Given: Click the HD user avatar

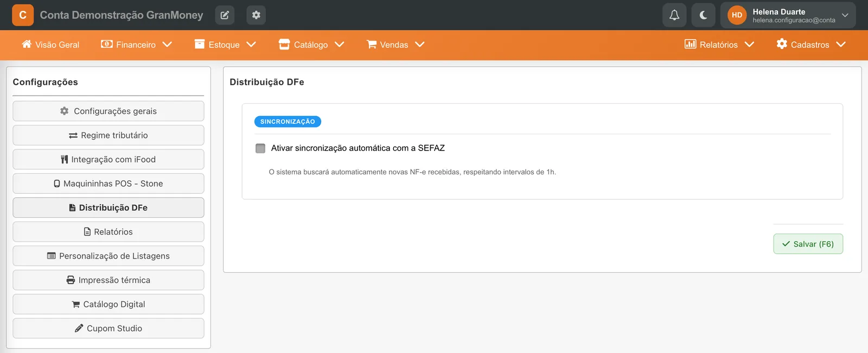Looking at the screenshot, I should [737, 15].
